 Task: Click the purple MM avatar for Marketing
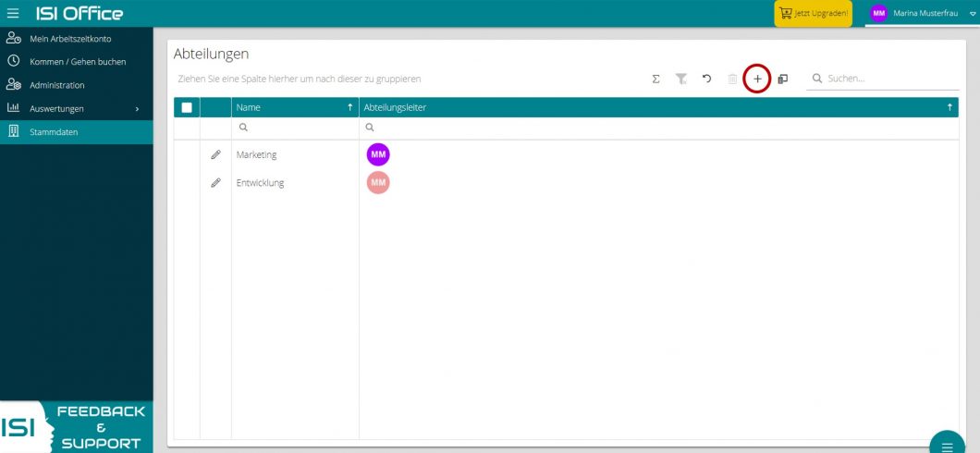point(378,154)
